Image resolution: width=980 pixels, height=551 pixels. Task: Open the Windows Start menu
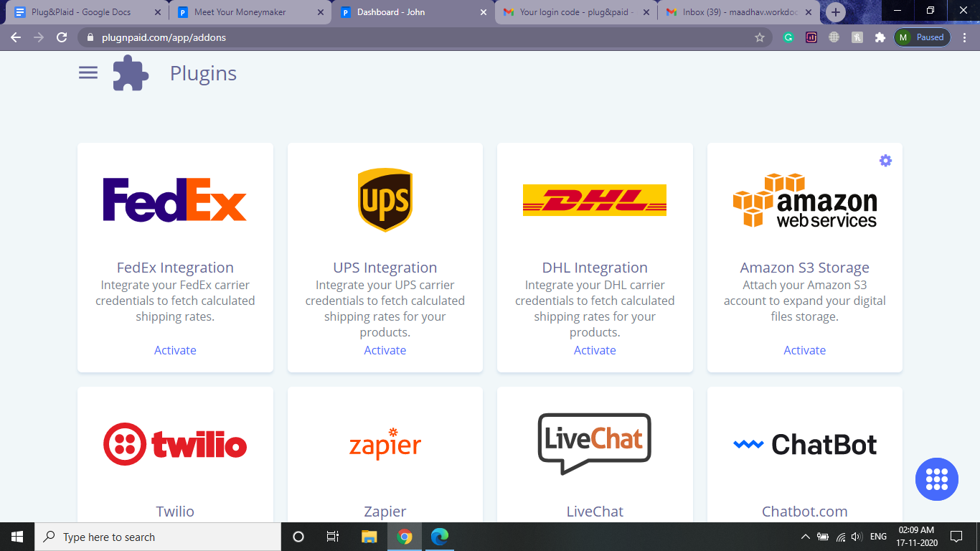(x=17, y=537)
